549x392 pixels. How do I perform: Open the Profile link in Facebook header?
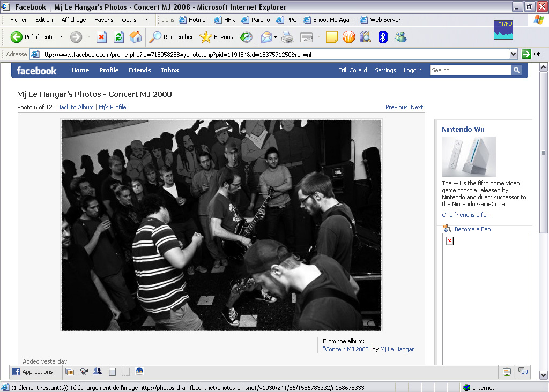[109, 70]
